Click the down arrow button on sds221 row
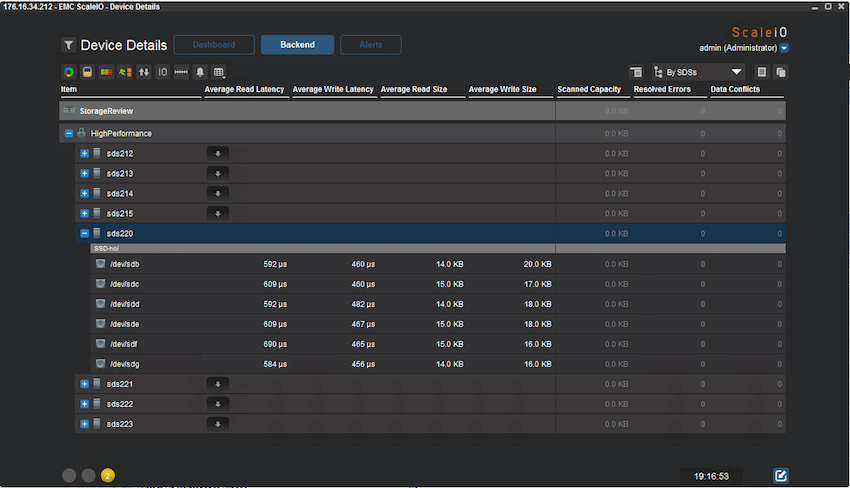Image resolution: width=850 pixels, height=488 pixels. click(218, 384)
